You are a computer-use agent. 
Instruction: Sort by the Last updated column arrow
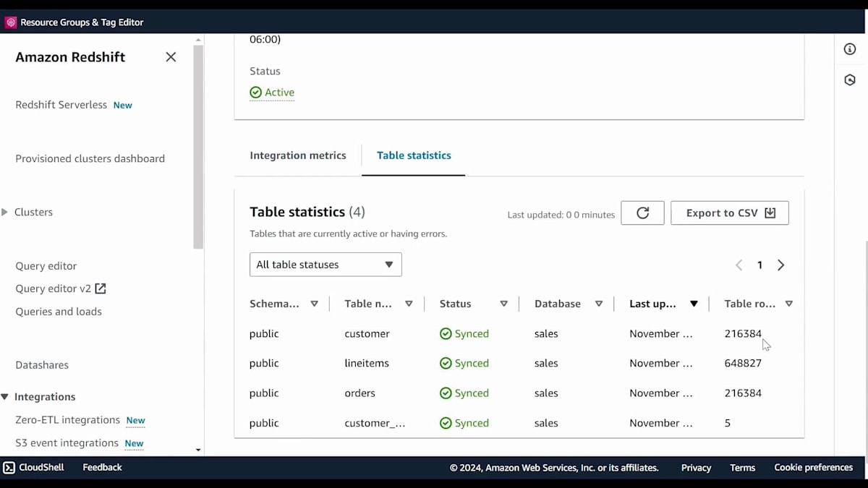[694, 304]
